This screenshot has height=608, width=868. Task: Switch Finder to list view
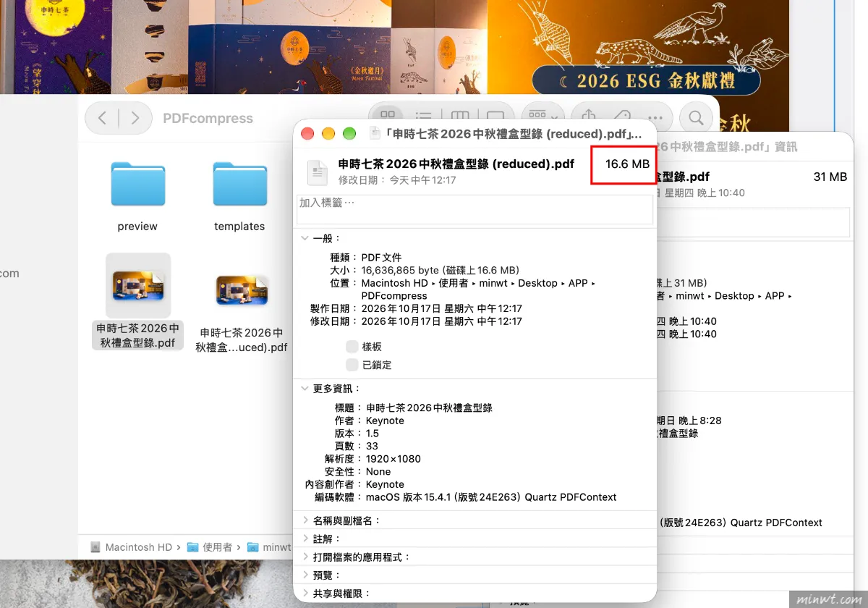tap(424, 115)
